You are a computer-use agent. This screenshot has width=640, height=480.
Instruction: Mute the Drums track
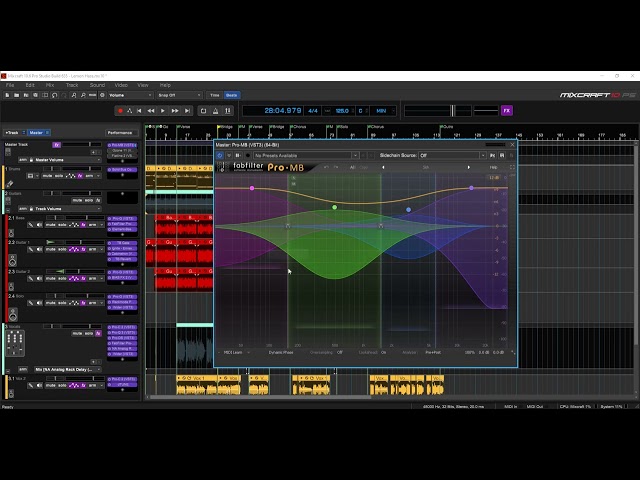click(x=48, y=176)
